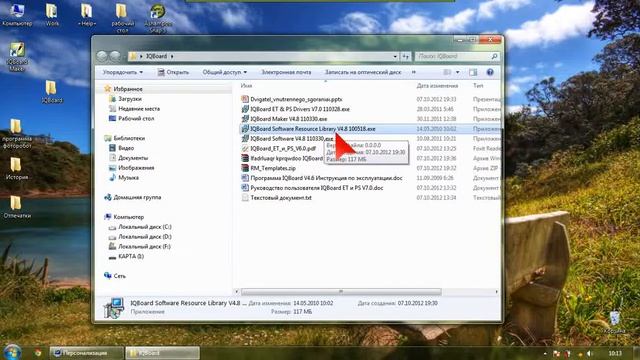Click the Windows Start button

click(12, 353)
